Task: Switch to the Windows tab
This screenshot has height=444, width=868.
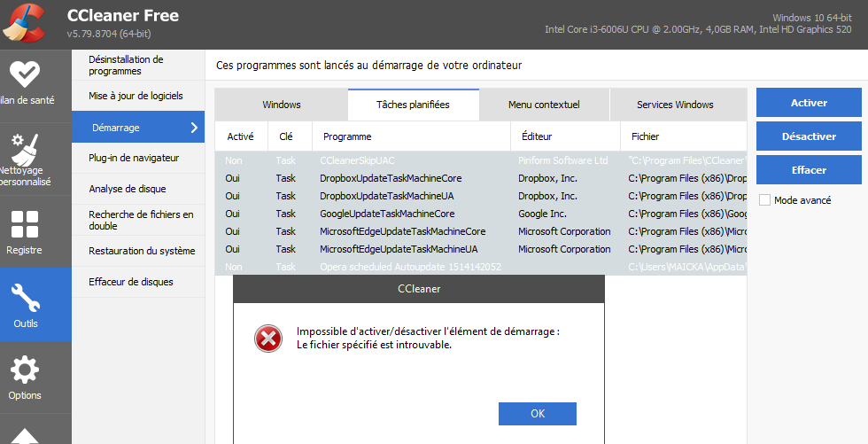Action: [282, 105]
